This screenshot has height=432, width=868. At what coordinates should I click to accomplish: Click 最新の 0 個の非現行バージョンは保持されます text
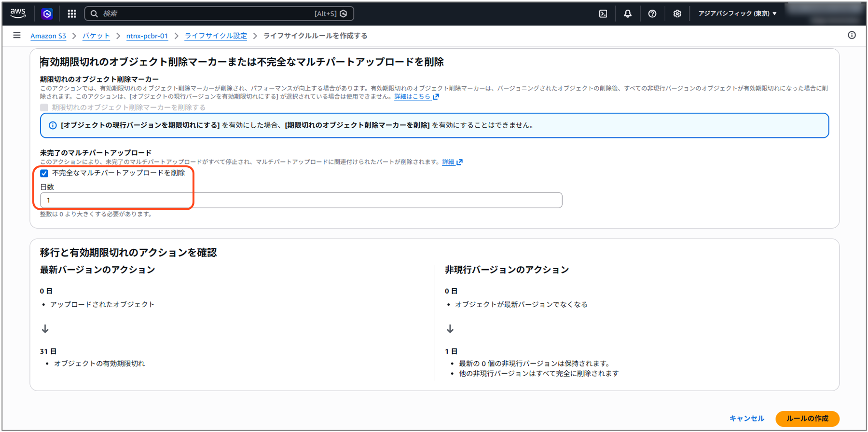(535, 364)
